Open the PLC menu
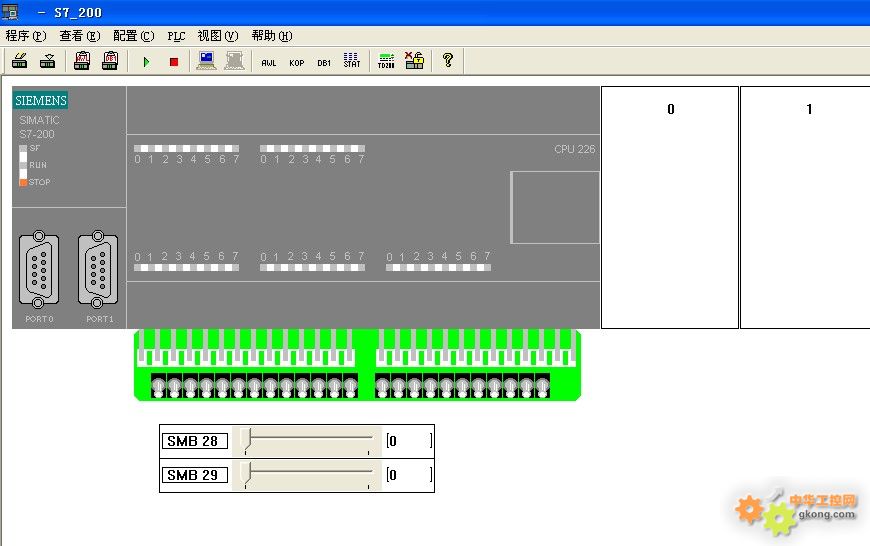This screenshot has height=546, width=870. click(176, 36)
